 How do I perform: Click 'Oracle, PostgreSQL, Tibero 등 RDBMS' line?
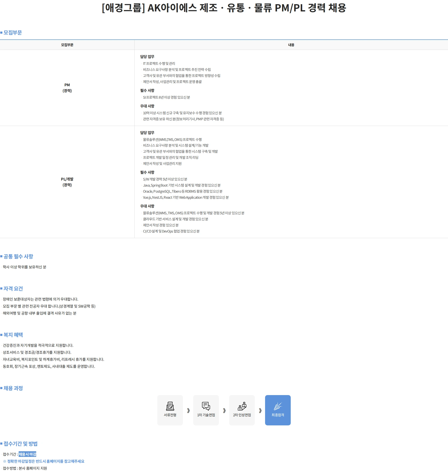pos(182,191)
